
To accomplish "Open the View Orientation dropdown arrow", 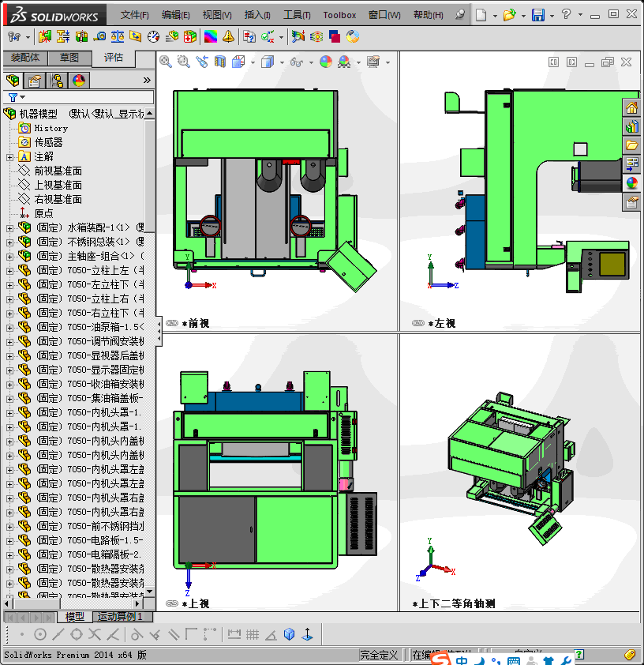I will 253,62.
